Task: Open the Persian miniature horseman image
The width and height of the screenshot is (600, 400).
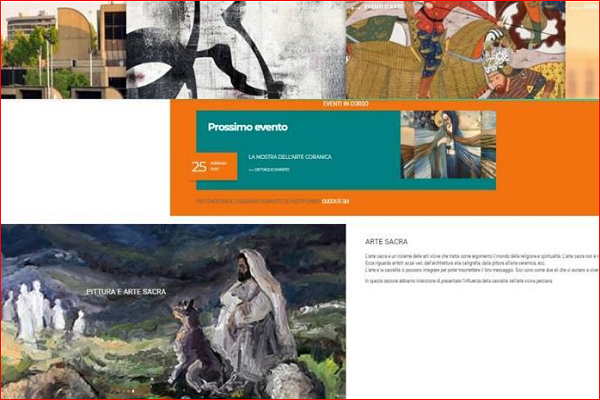Action: 456,50
